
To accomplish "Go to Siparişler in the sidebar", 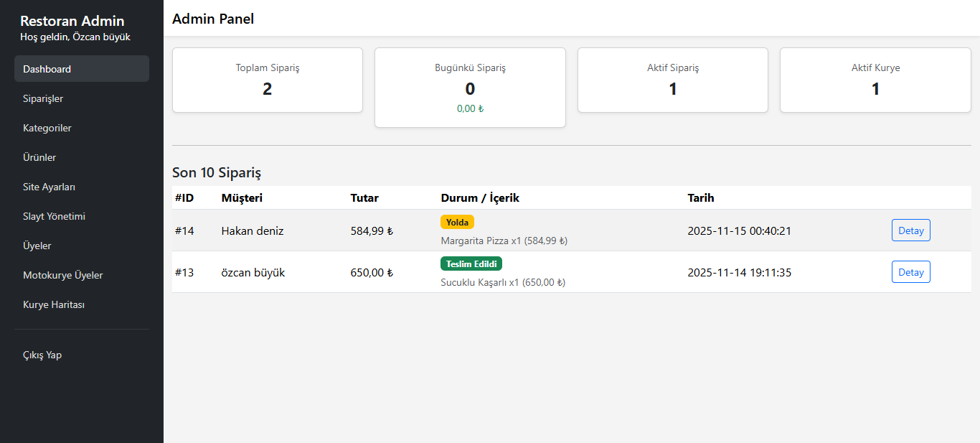I will click(43, 98).
